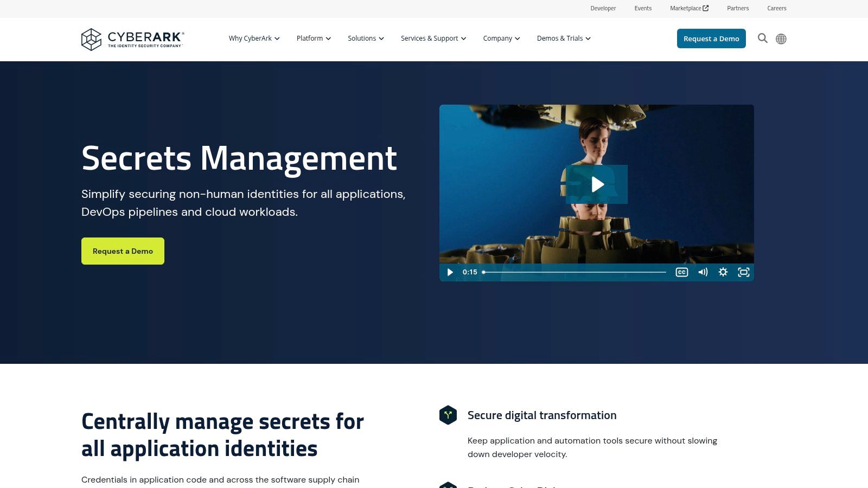The image size is (868, 488).
Task: Open the Platform menu
Action: click(313, 38)
